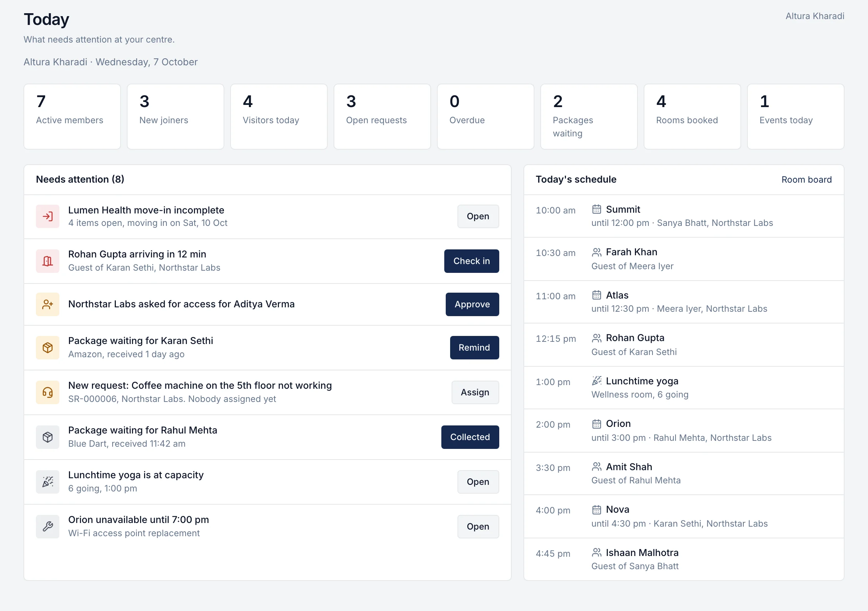Image resolution: width=868 pixels, height=611 pixels.
Task: Mark Rahul Mehta's package as Collected
Action: click(470, 437)
